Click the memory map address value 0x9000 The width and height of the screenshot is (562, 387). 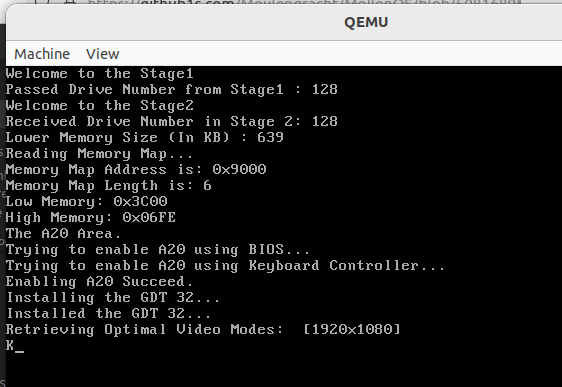[239, 169]
